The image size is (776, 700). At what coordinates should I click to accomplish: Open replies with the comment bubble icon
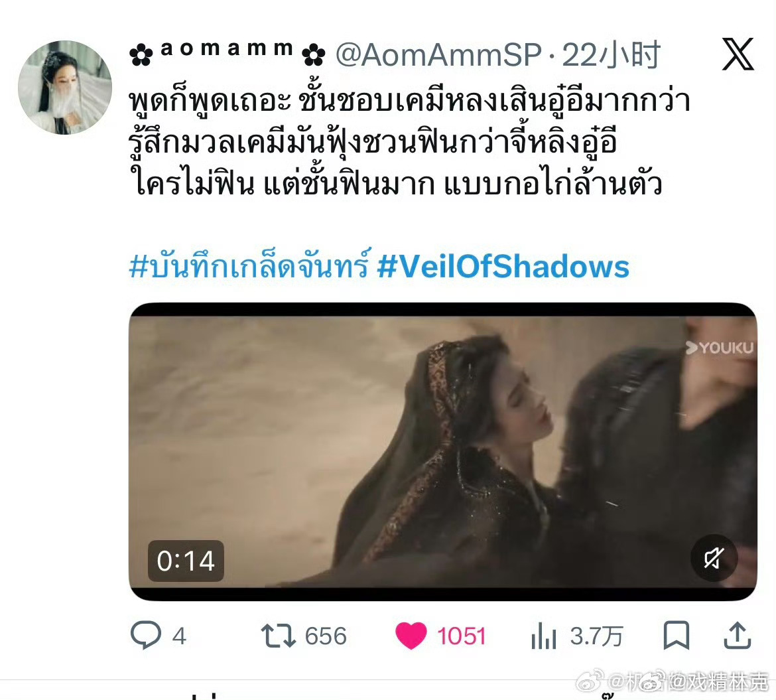[145, 634]
